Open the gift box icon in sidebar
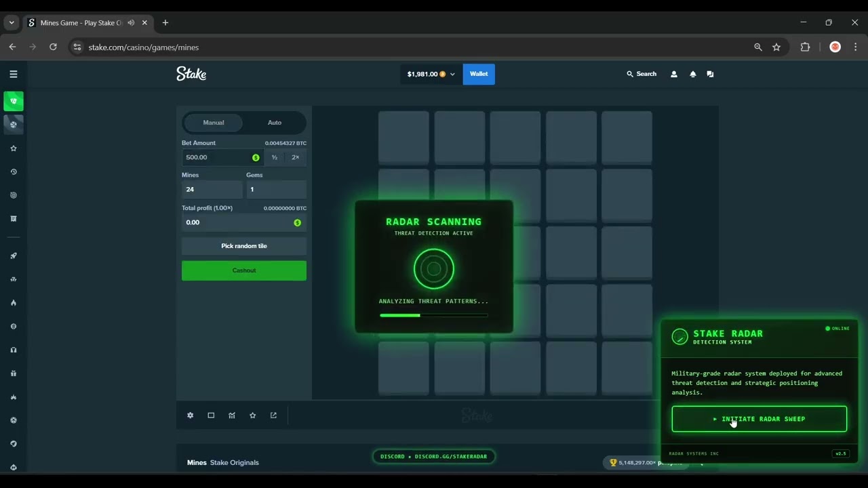This screenshot has width=868, height=488. tap(14, 373)
